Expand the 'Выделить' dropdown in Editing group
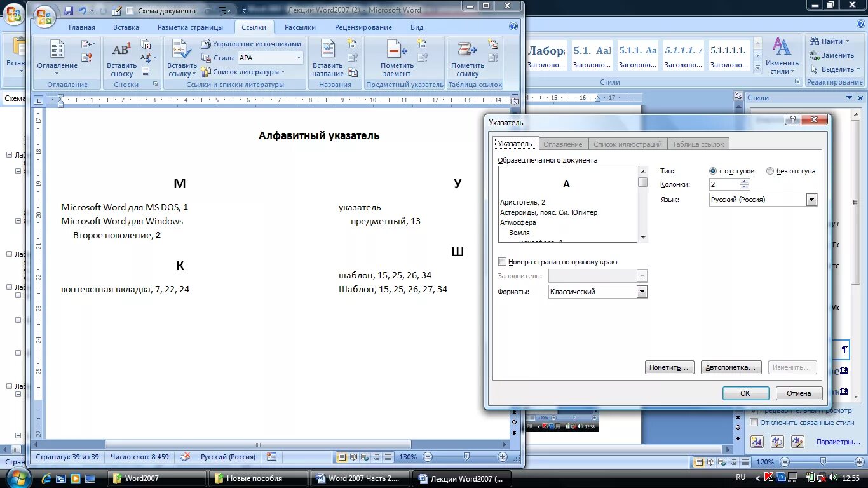The width and height of the screenshot is (868, 488). click(x=857, y=69)
